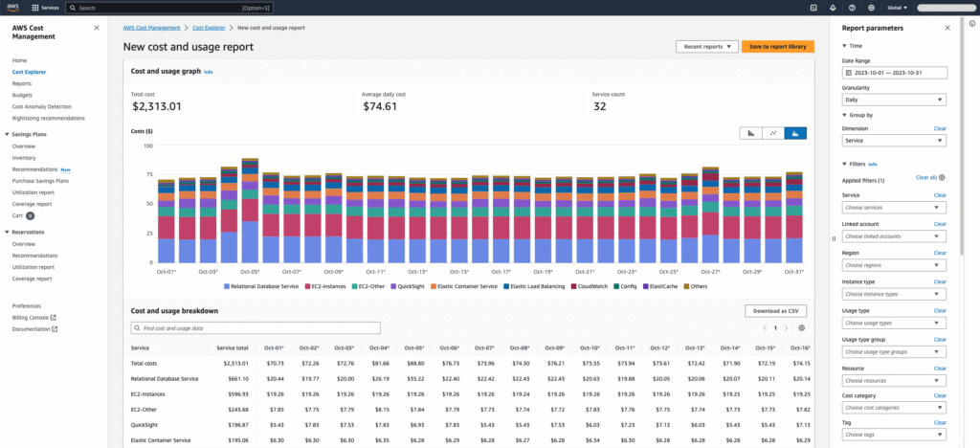This screenshot has height=448, width=980.
Task: Click the top AWS search bar
Action: point(169,8)
